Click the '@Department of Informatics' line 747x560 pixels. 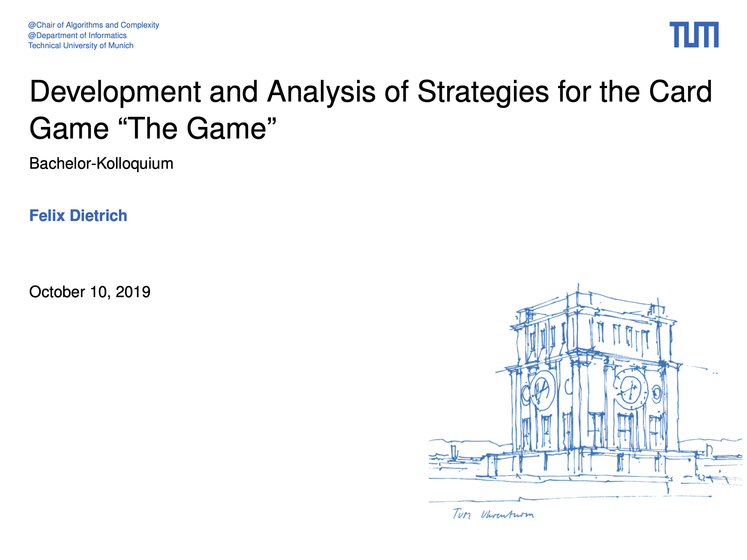[x=78, y=35]
